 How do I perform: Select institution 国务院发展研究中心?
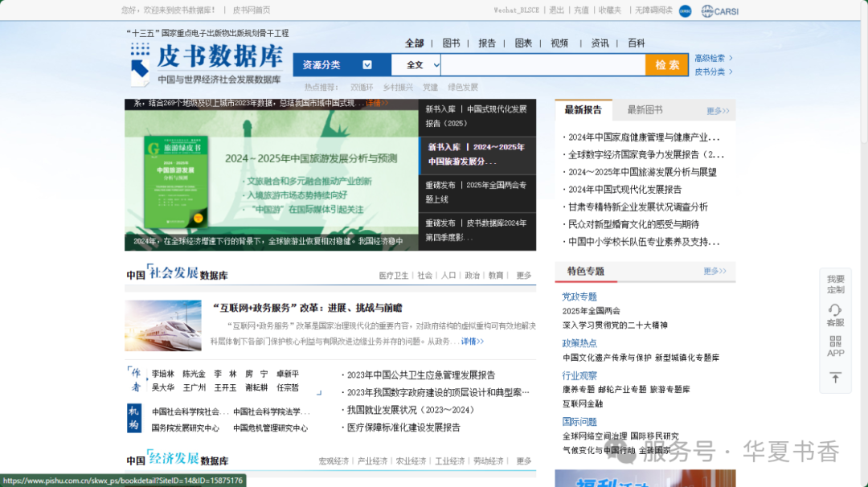(x=186, y=428)
